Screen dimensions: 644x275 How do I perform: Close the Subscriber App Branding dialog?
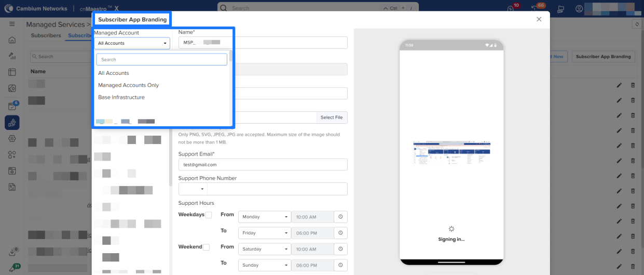click(x=539, y=19)
